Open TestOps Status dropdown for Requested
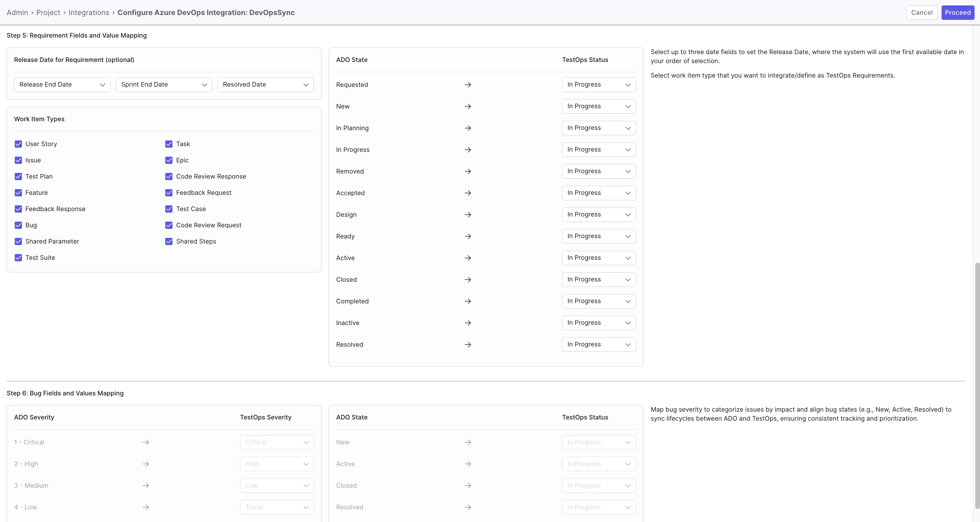The width and height of the screenshot is (980, 522). [x=599, y=84]
